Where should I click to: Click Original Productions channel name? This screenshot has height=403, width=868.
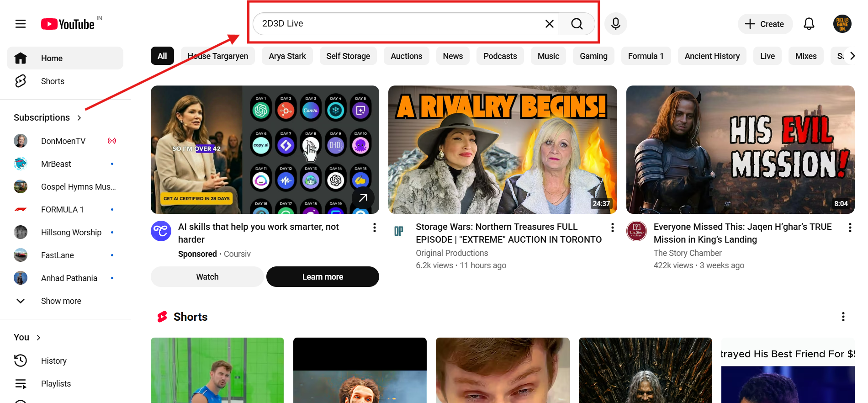pos(452,253)
